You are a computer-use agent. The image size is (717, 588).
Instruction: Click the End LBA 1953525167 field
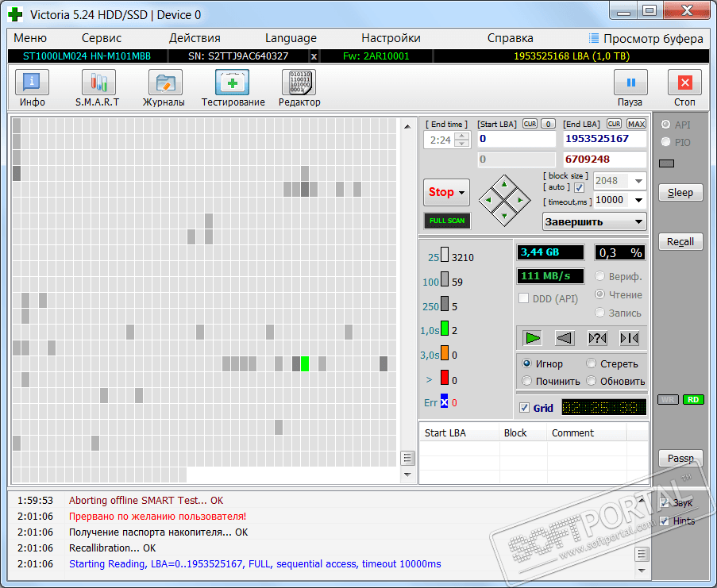(x=604, y=139)
